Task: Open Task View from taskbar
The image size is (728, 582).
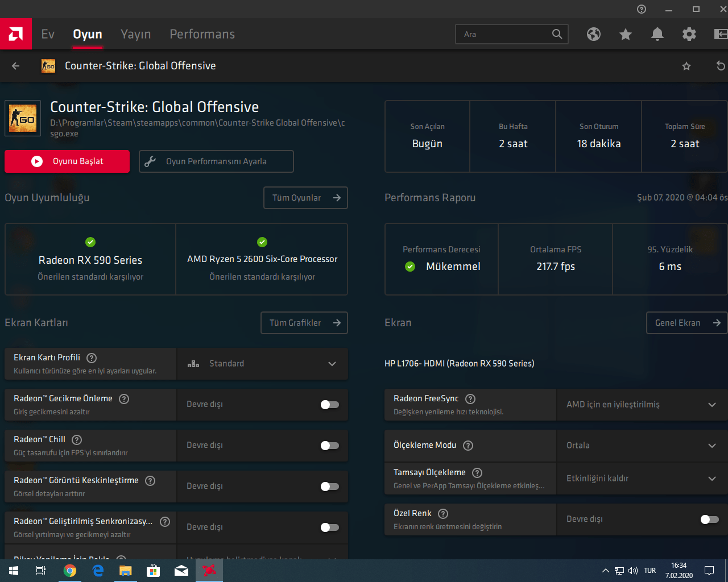Action: [x=41, y=571]
